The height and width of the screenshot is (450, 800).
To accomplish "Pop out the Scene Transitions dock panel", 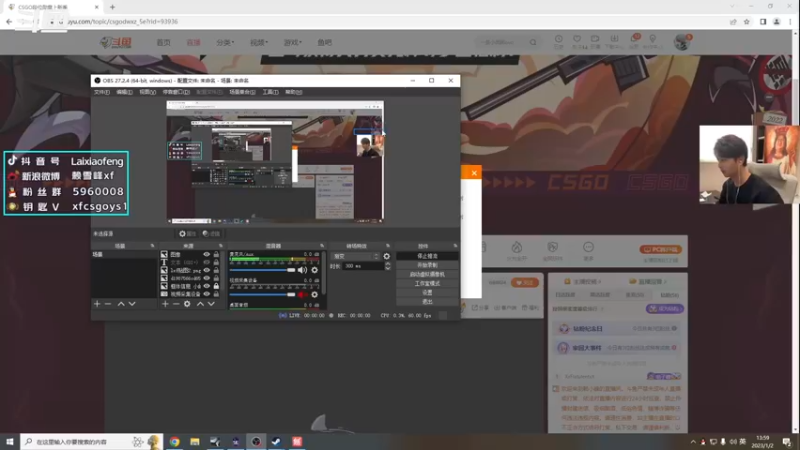I will point(388,246).
